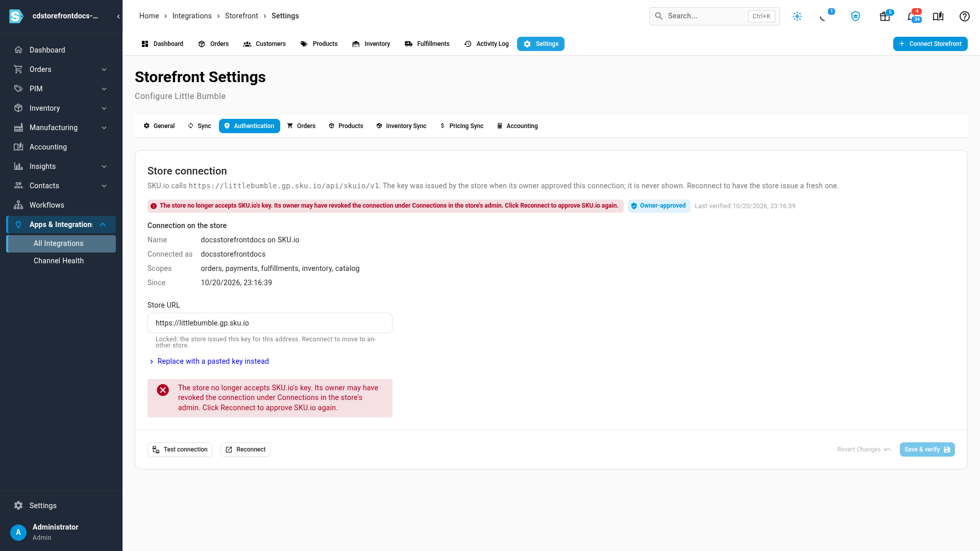The width and height of the screenshot is (980, 551).
Task: Go to Integrations in the breadcrumb
Action: pos(192,16)
